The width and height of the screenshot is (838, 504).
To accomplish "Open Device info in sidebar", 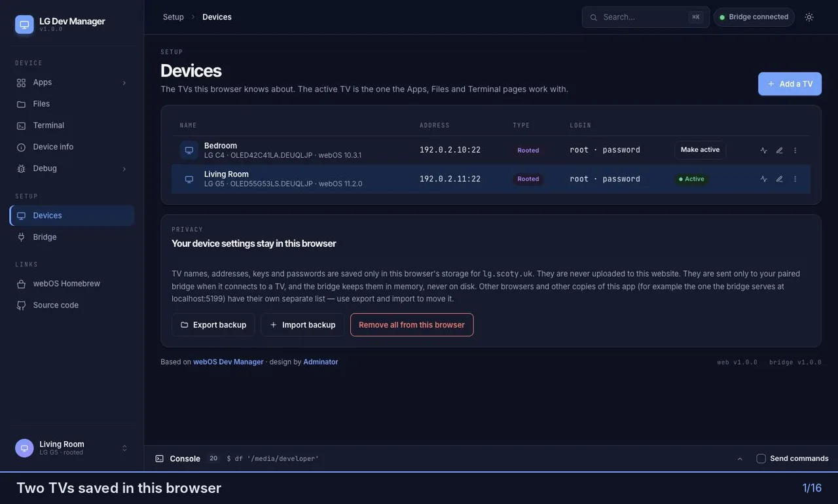I will (72, 147).
